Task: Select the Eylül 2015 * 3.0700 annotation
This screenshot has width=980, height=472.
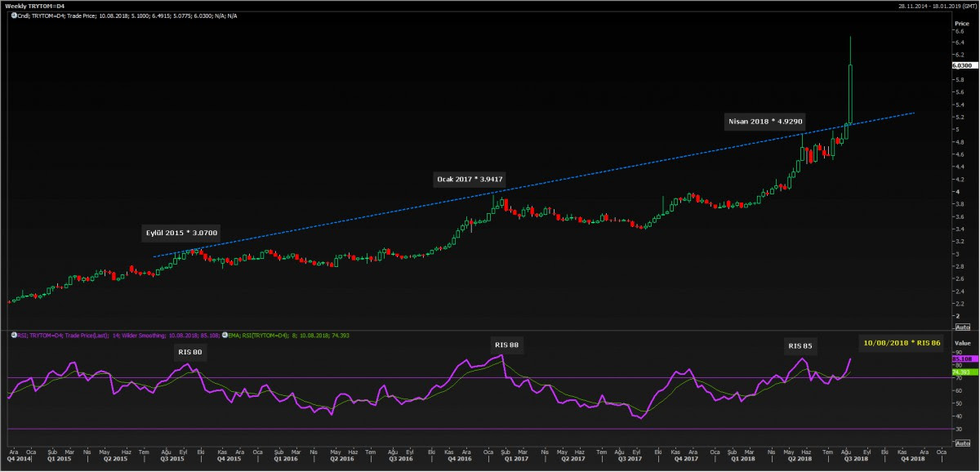Action: (181, 233)
